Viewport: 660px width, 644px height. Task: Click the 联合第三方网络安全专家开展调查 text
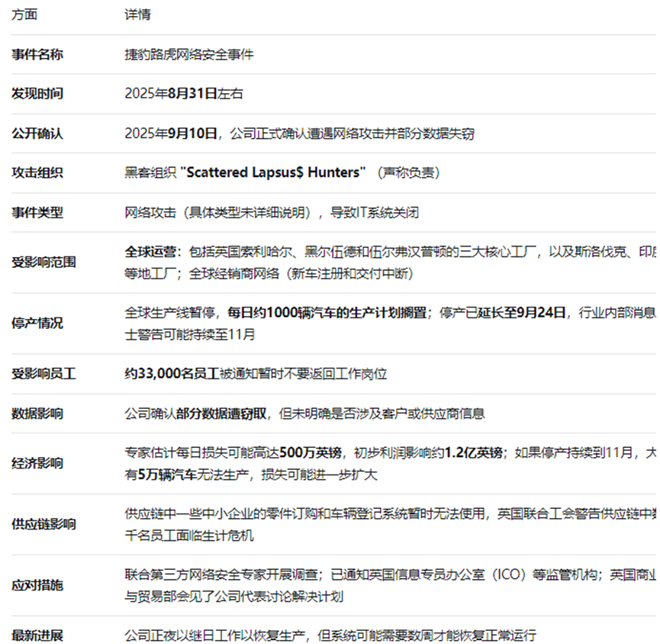point(221,574)
